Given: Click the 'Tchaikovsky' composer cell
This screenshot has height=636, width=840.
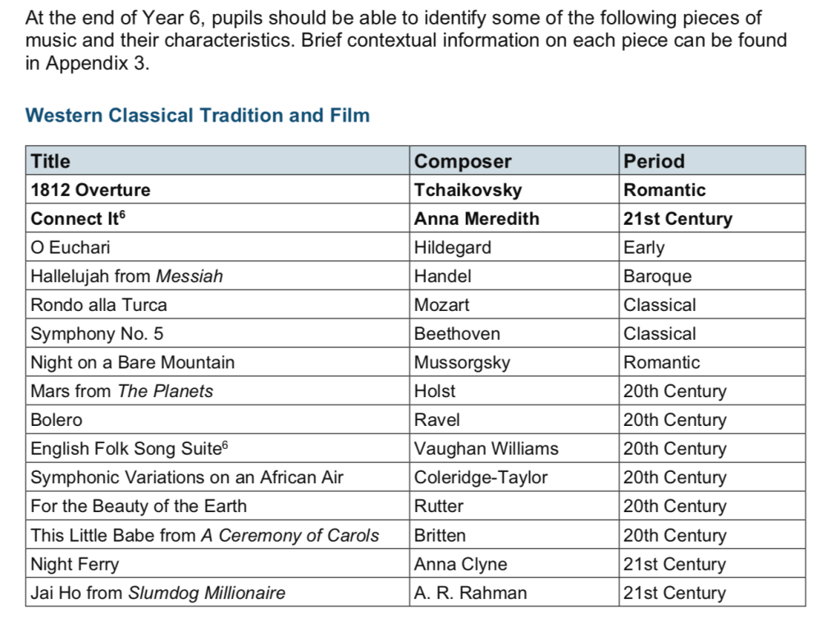Looking at the screenshot, I should [468, 190].
